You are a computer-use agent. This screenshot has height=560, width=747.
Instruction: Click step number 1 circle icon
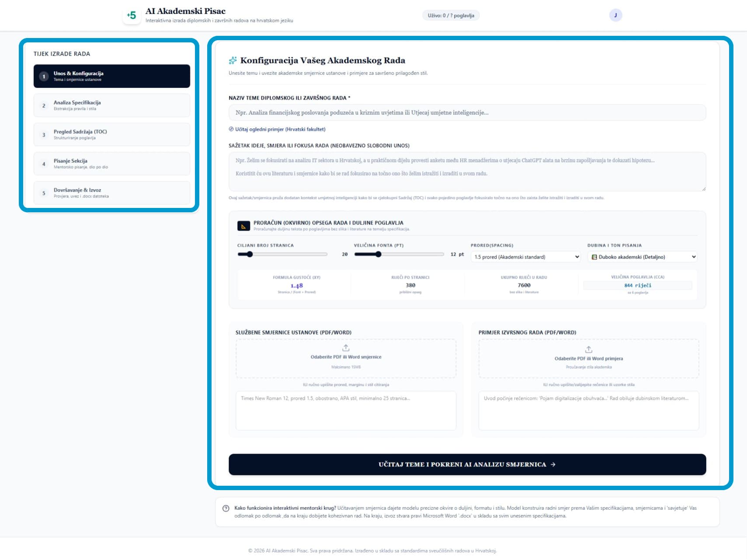point(44,76)
